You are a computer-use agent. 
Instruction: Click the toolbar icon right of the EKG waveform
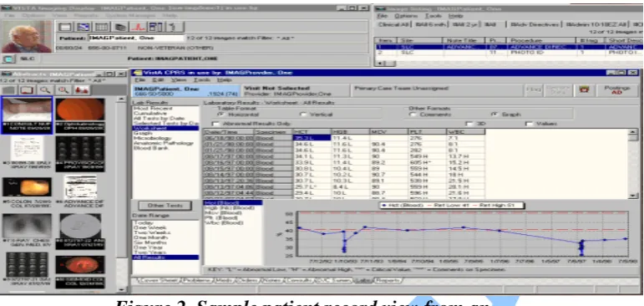click(x=155, y=27)
